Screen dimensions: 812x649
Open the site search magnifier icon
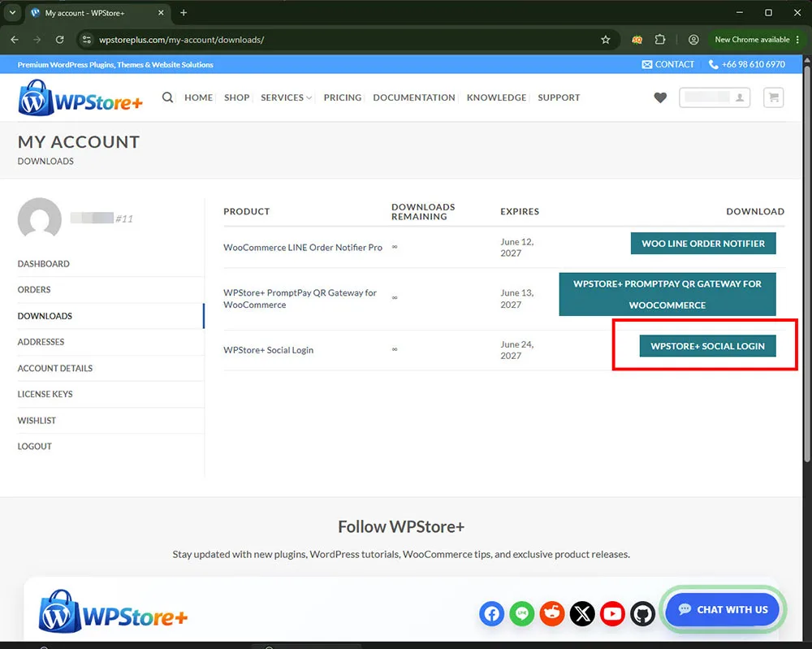click(x=167, y=97)
